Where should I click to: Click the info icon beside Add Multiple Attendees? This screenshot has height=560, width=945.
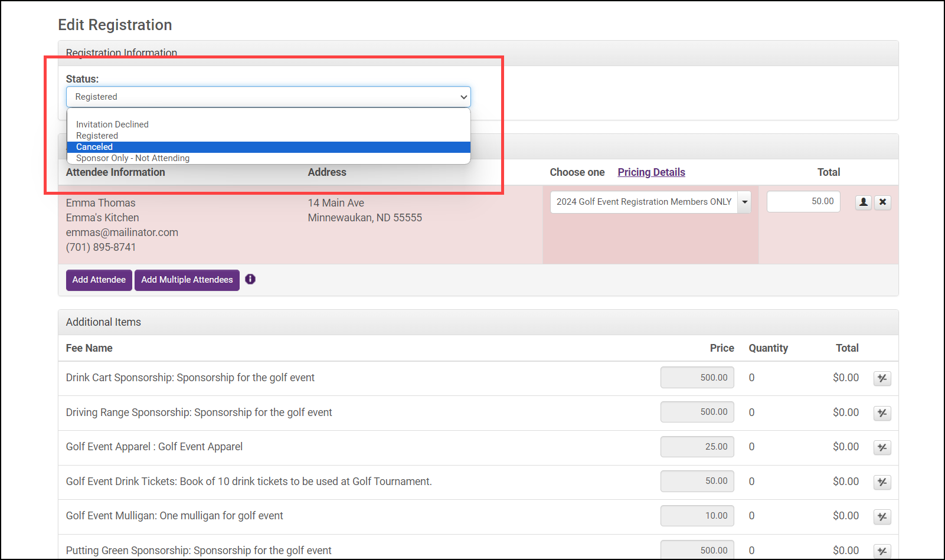(x=250, y=279)
